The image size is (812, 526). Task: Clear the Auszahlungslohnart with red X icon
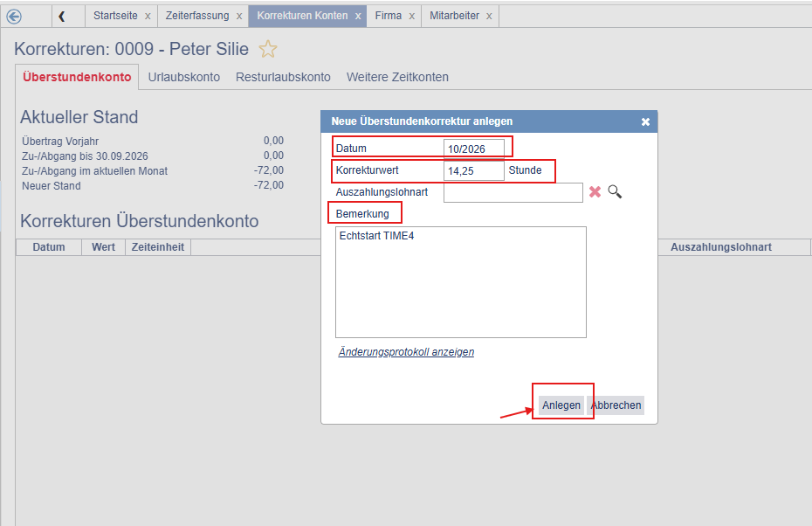coord(595,191)
